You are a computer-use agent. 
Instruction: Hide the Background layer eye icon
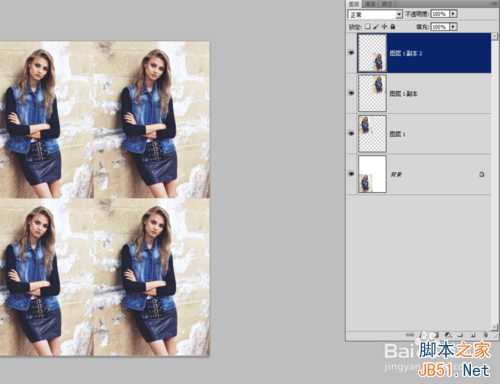(351, 174)
